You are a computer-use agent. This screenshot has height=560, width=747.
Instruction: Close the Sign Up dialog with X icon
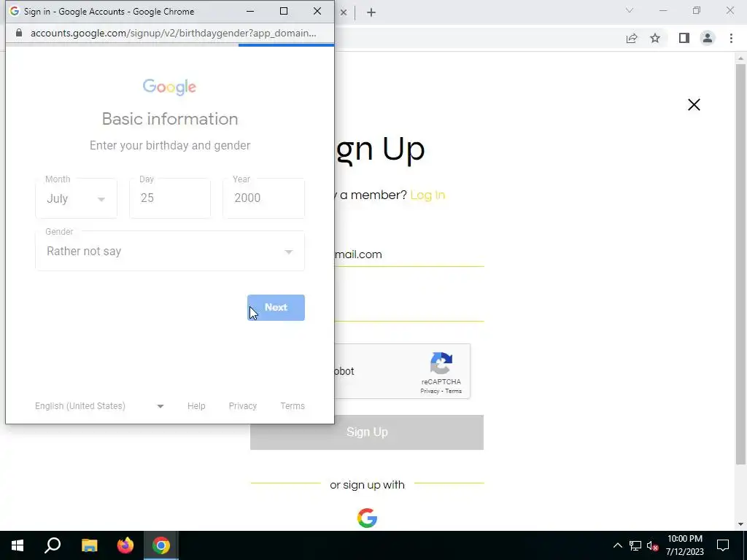(694, 105)
